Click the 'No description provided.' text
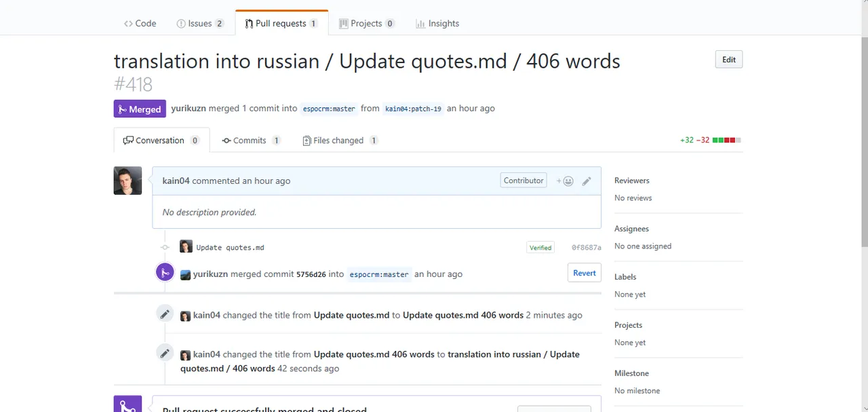Viewport: 868px width, 412px height. [x=210, y=212]
